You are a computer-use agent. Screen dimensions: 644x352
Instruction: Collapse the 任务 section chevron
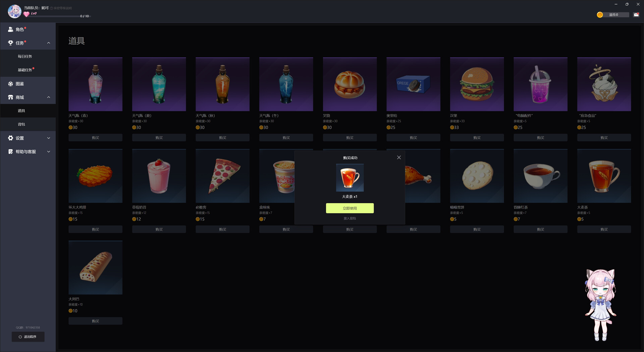pos(49,43)
